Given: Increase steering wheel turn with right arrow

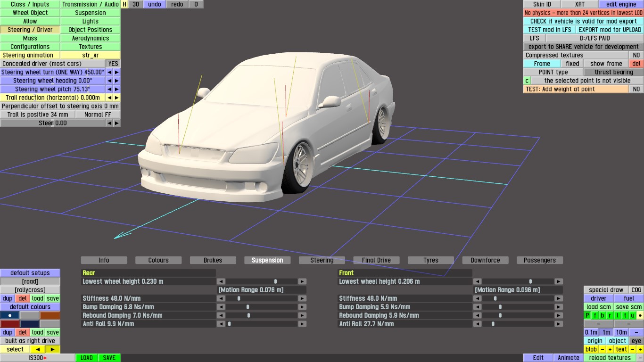Looking at the screenshot, I should 117,72.
